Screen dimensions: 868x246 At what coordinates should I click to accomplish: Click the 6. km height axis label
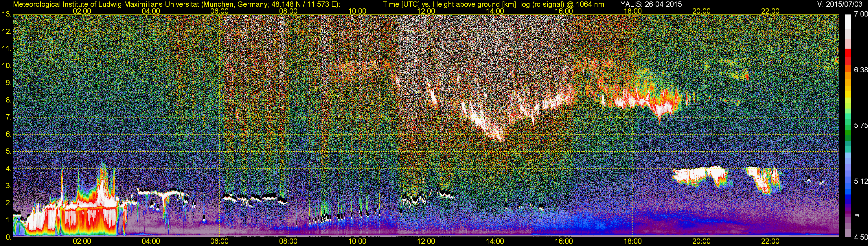[x=8, y=134]
